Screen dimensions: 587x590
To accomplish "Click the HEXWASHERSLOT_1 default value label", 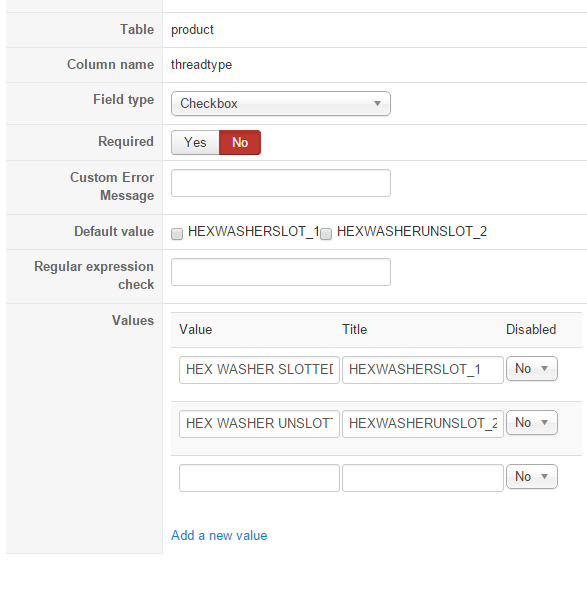I will tap(253, 231).
